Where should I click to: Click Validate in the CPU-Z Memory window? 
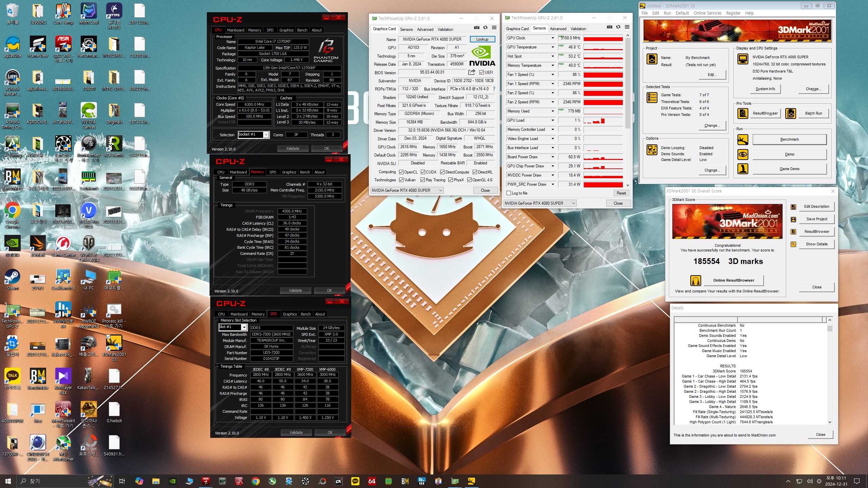coord(295,290)
